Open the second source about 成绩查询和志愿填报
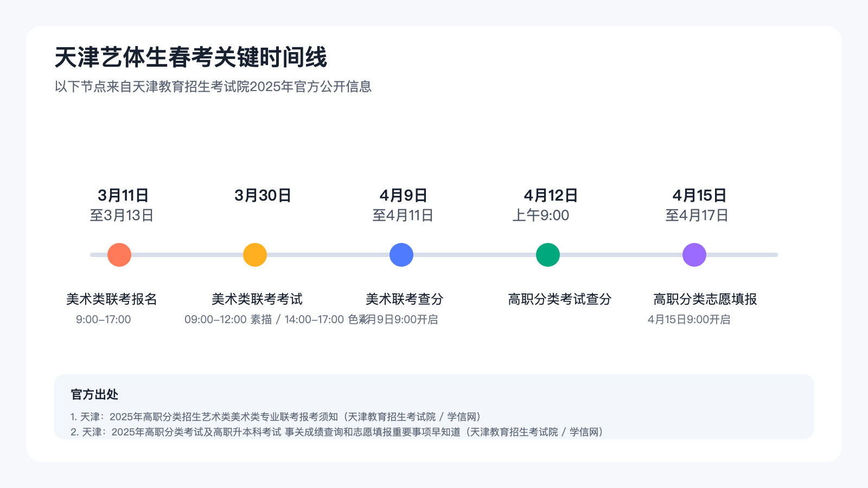This screenshot has height=488, width=868. (337, 432)
